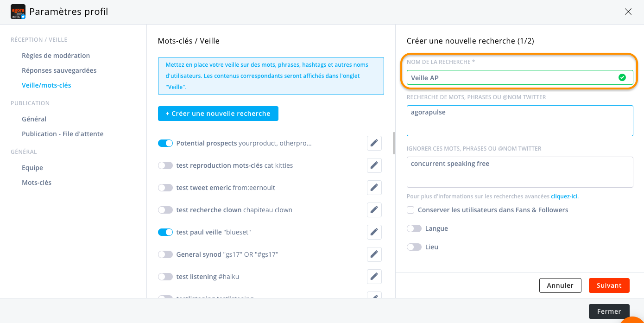This screenshot has width=644, height=323.
Task: Click the search list vertical scrollbar
Action: click(394, 143)
